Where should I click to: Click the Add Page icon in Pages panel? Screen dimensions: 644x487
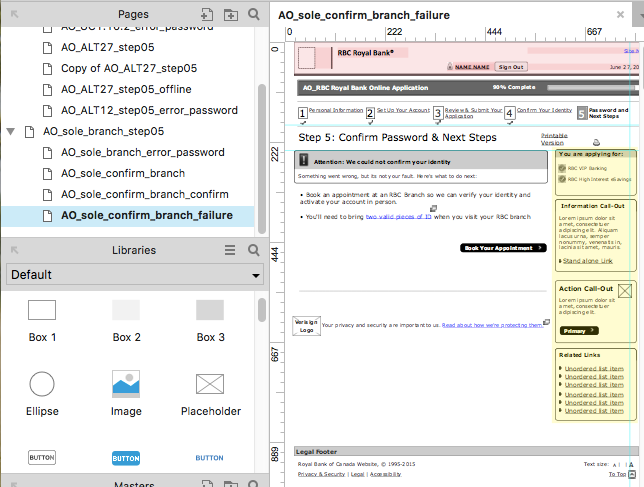[207, 15]
